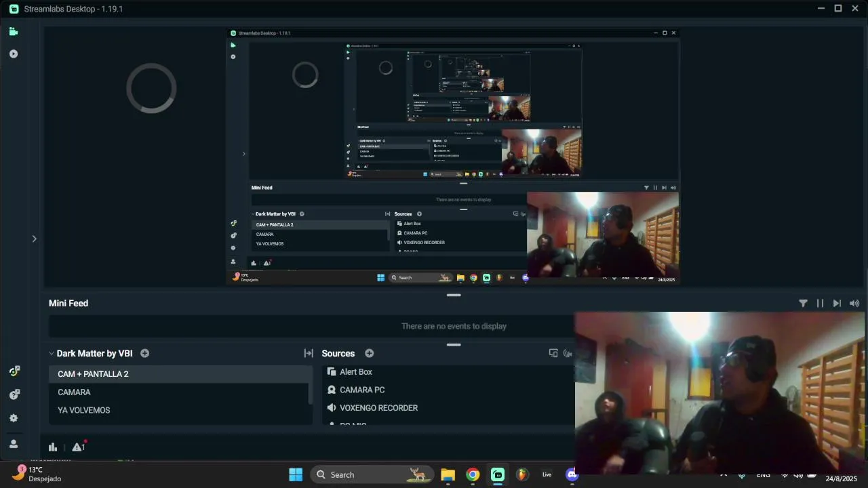Open the performance stats bar icon
The height and width of the screenshot is (488, 868).
pos(53,447)
